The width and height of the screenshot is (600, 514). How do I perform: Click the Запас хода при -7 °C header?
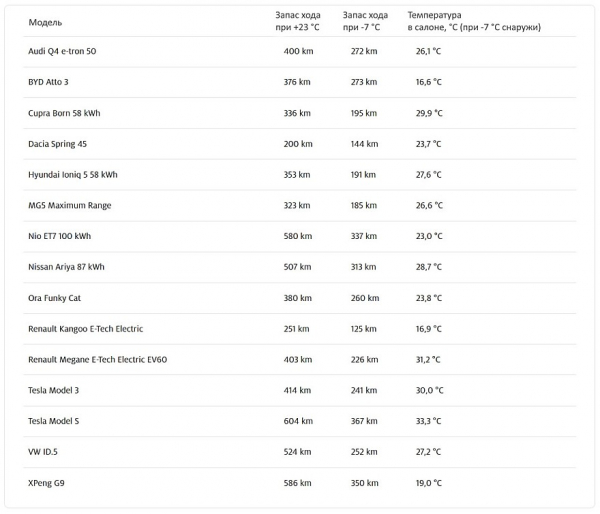[x=365, y=21]
